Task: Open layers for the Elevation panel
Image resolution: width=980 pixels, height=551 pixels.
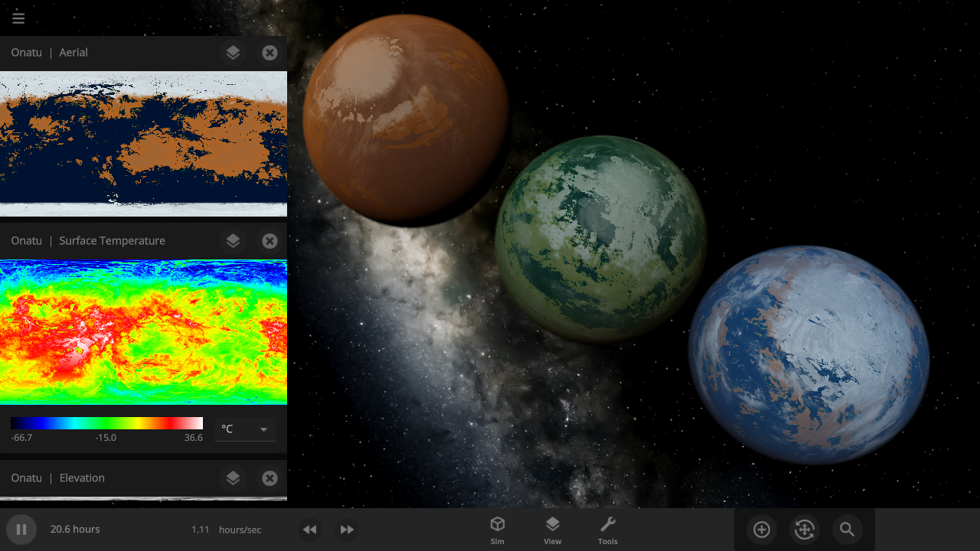Action: tap(234, 478)
